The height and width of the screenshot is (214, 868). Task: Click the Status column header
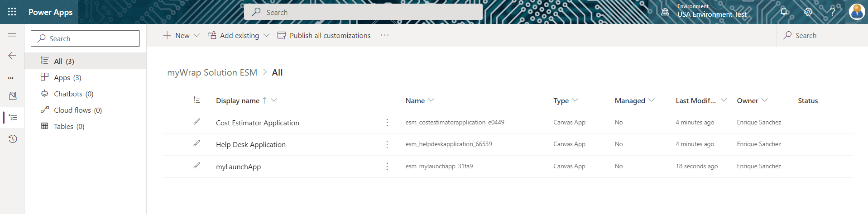tap(808, 100)
